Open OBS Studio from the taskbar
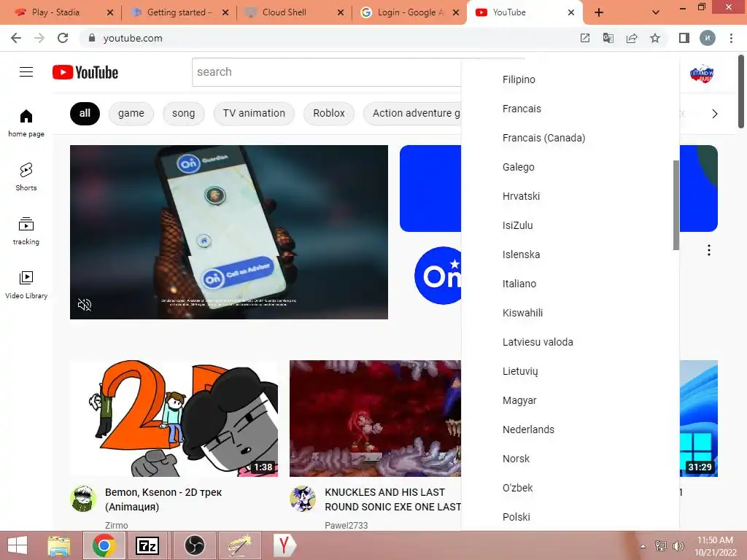747x560 pixels. [194, 545]
